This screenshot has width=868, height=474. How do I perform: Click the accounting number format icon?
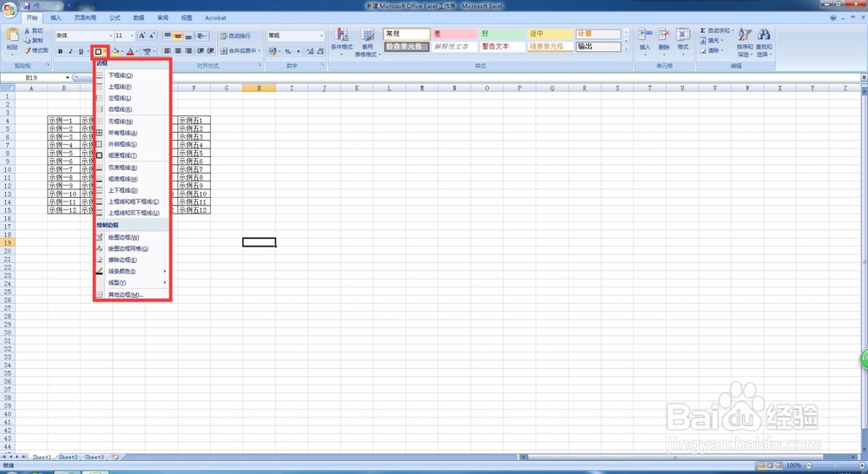(x=273, y=51)
